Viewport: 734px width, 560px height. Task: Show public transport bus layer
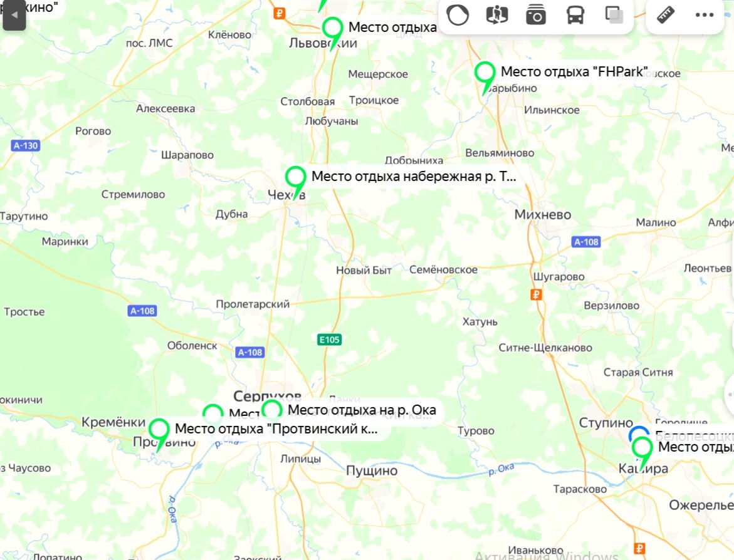click(575, 15)
